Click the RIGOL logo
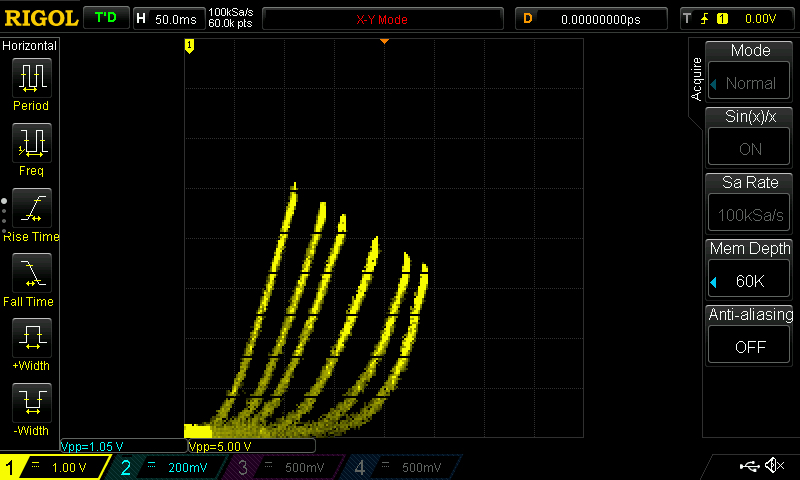This screenshot has height=480, width=800. click(x=41, y=19)
